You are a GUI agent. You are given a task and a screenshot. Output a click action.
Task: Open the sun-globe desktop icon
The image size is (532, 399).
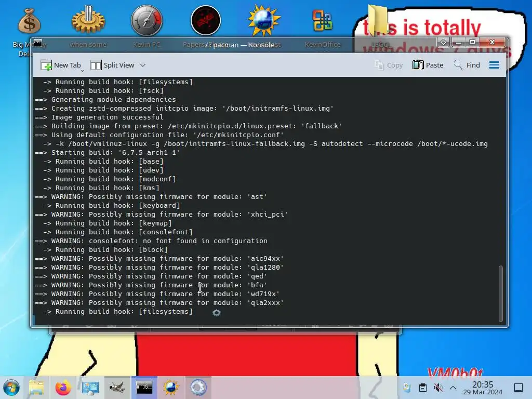tap(263, 21)
